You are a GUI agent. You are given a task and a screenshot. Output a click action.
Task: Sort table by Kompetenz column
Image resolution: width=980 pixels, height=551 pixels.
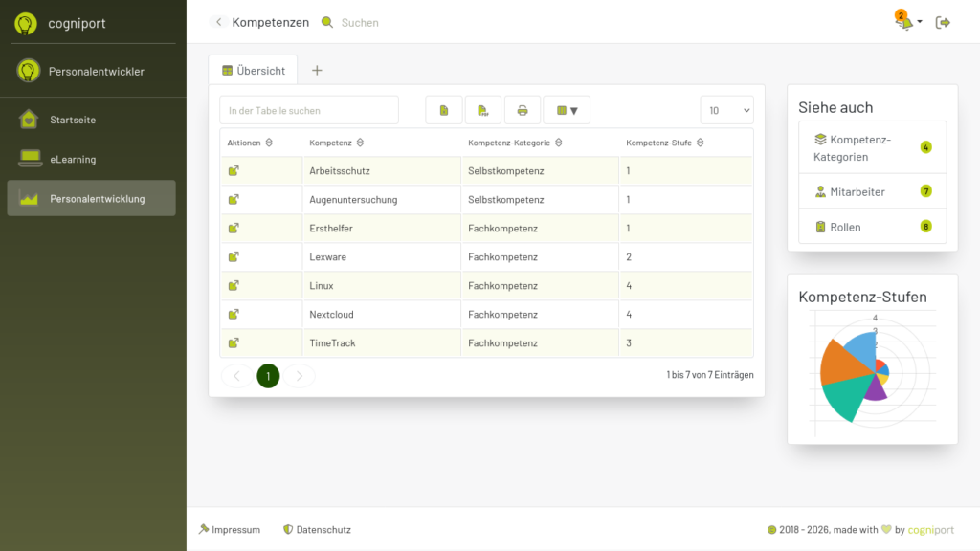point(360,143)
